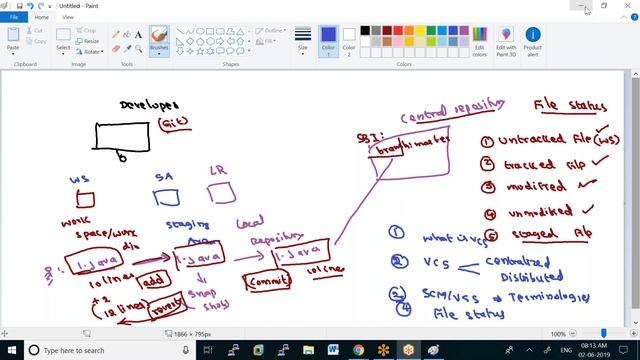Screen dimensions: 640x360
Task: Pick the Right triangle shape
Action: pos(180,41)
